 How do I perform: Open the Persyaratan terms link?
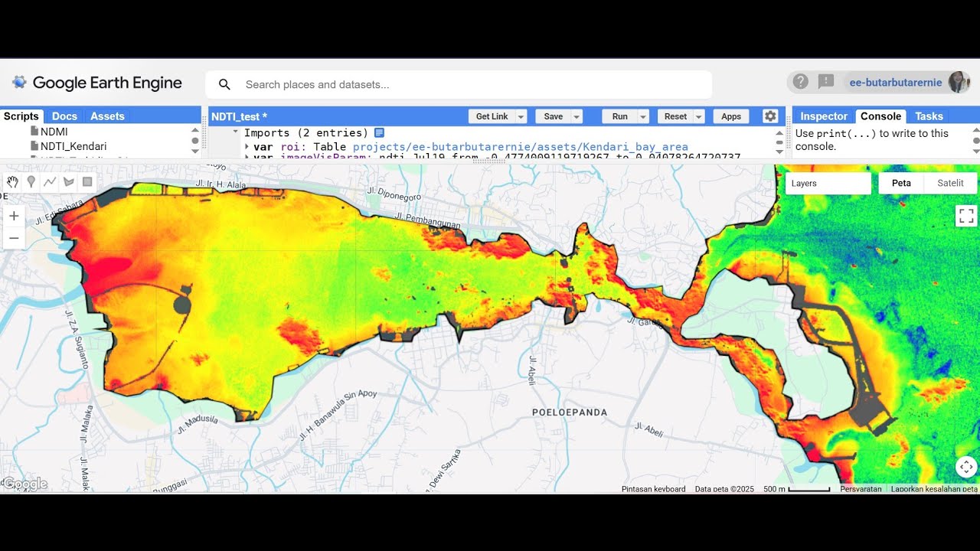click(861, 489)
